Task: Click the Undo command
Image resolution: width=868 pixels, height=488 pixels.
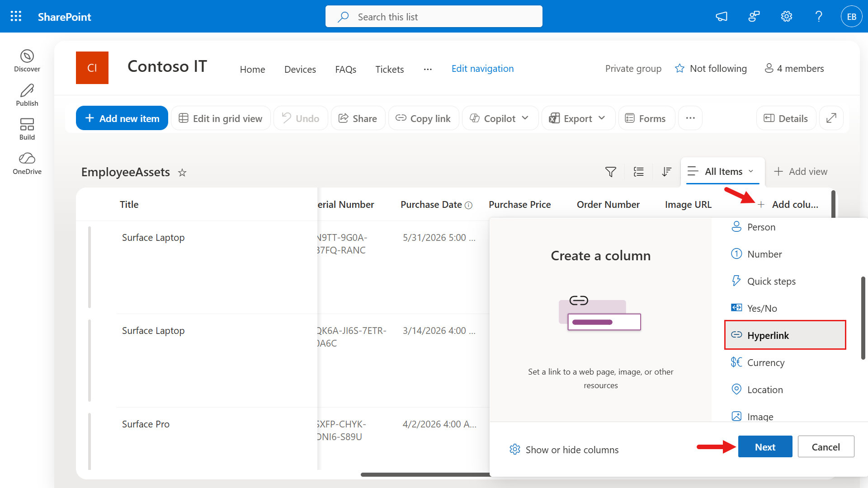Action: pyautogui.click(x=301, y=118)
